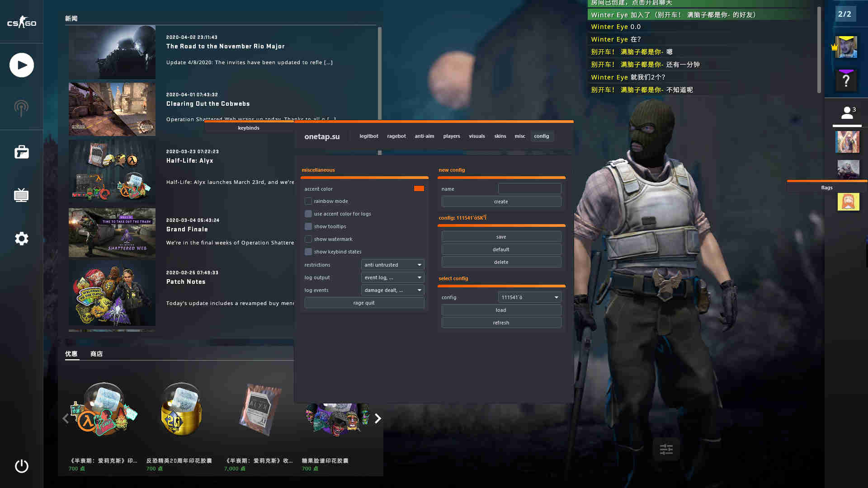
Task: Click the power/shutdown icon
Action: pos(21,466)
